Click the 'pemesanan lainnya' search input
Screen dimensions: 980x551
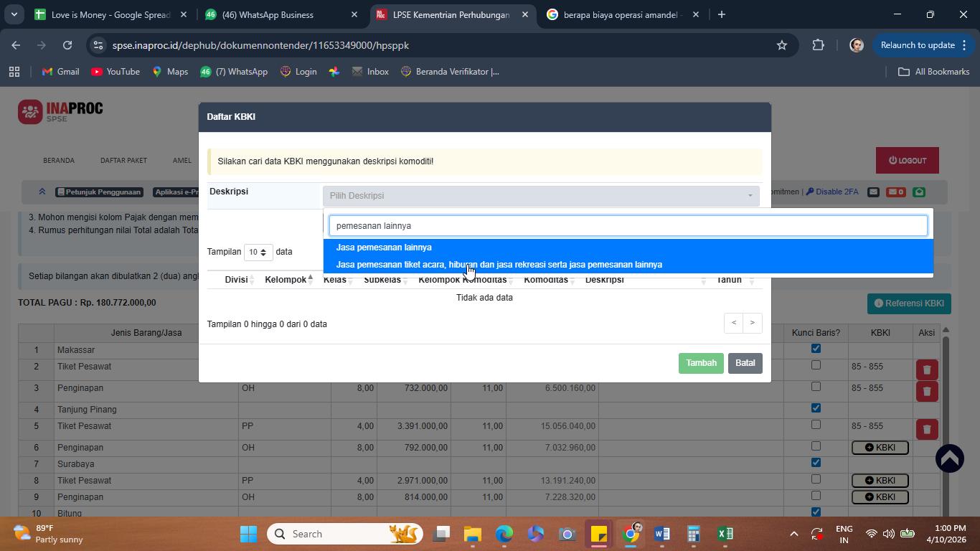coord(628,226)
